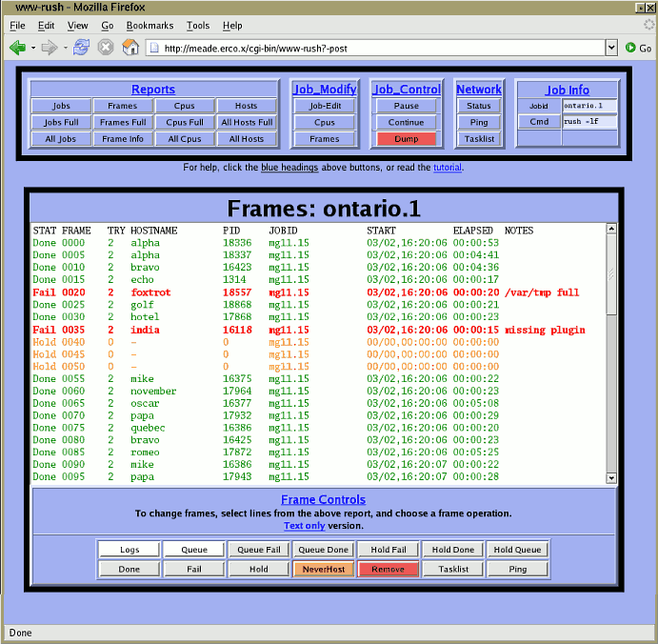Follow the Job_Control heading link
Viewport: 658px width, 644px height.
click(407, 89)
